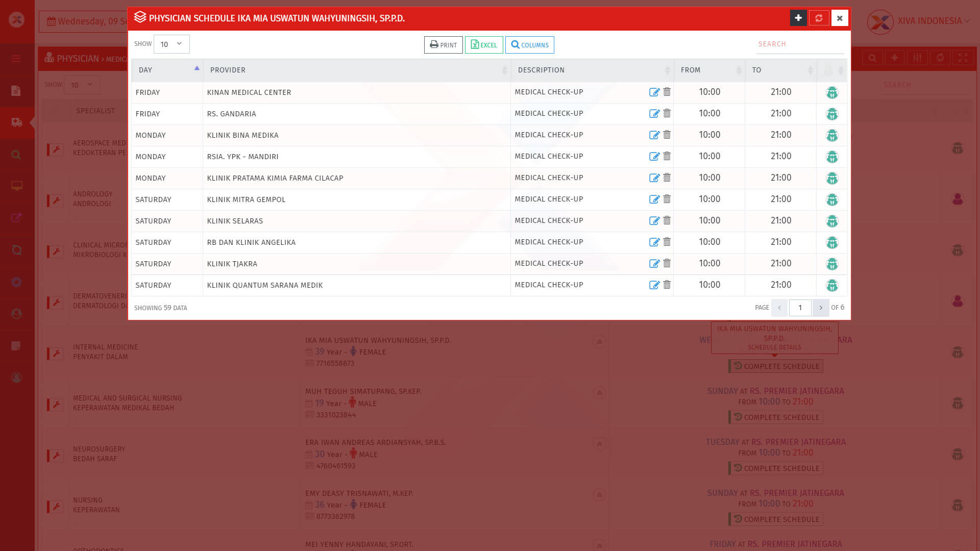
Task: Click wrench icon for Nursing specialist
Action: point(56,506)
